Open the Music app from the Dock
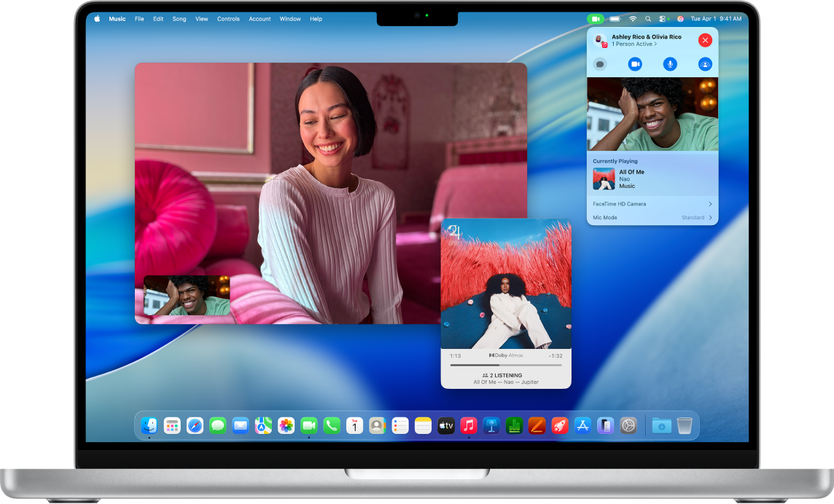The height and width of the screenshot is (504, 834). click(x=468, y=425)
